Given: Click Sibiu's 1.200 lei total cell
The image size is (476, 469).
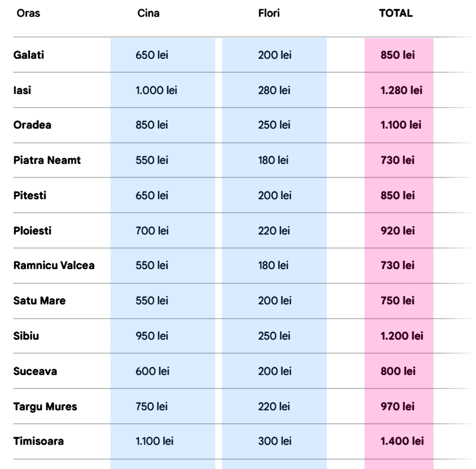Looking at the screenshot, I should coord(402,336).
